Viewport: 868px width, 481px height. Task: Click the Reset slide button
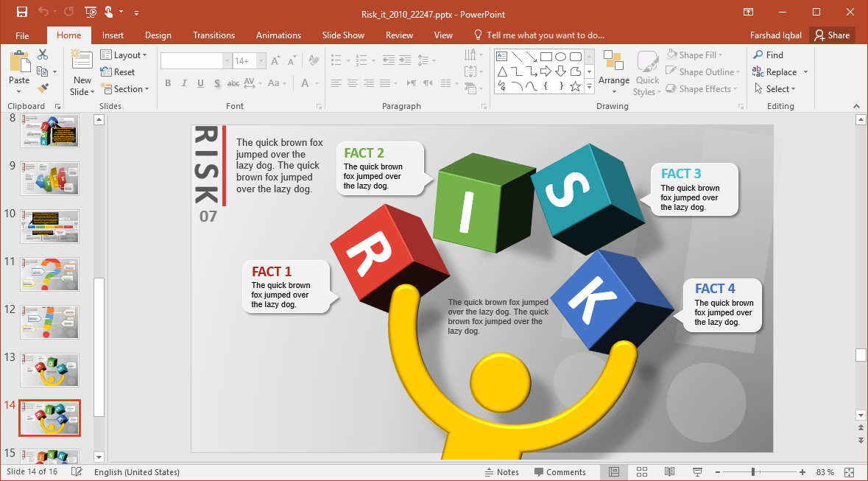(x=118, y=72)
